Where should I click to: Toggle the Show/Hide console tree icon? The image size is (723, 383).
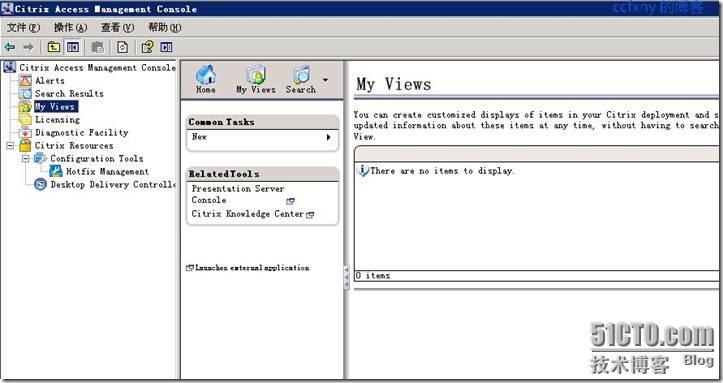pyautogui.click(x=73, y=47)
